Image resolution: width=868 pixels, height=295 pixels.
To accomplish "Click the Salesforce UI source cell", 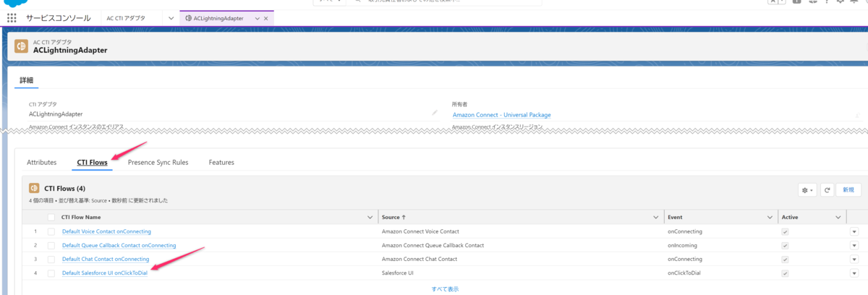I will pos(398,273).
